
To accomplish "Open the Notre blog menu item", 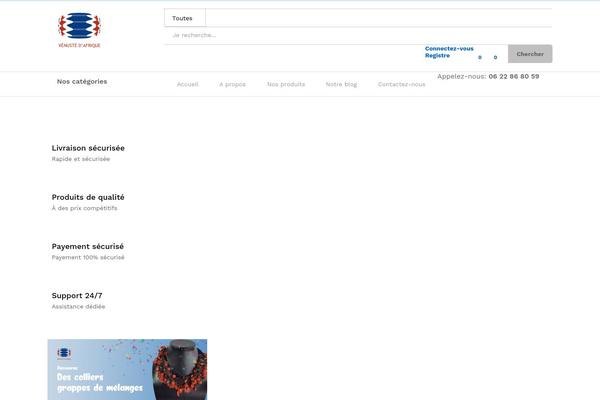I will pyautogui.click(x=341, y=84).
